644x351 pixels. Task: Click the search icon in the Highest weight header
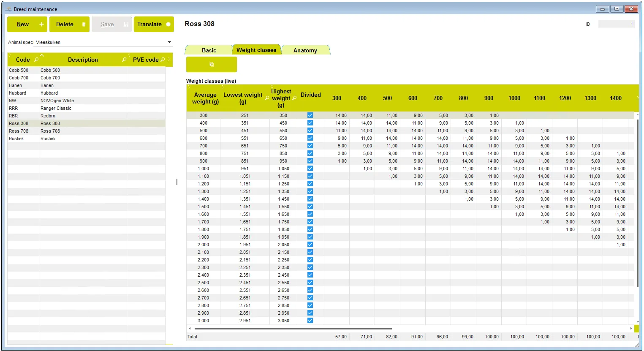tap(294, 98)
